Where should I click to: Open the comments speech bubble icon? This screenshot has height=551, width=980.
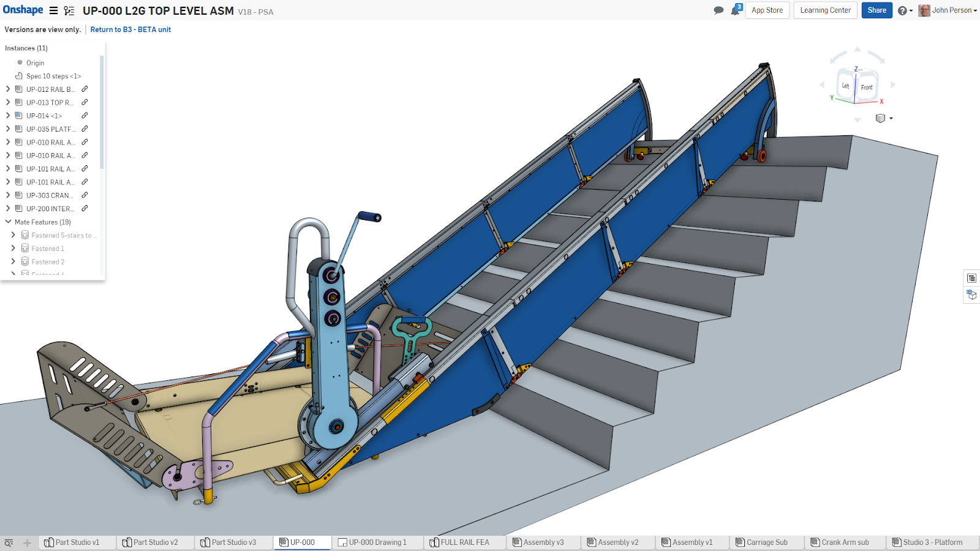coord(718,10)
